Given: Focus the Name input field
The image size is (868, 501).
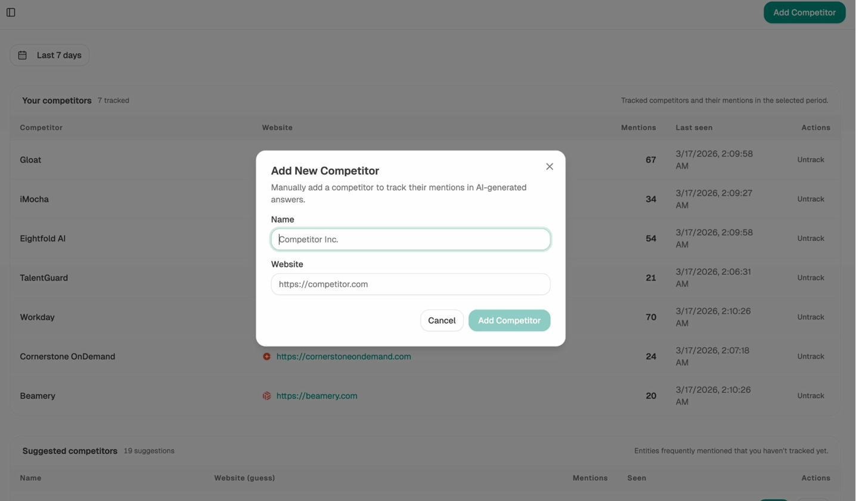Looking at the screenshot, I should (410, 239).
